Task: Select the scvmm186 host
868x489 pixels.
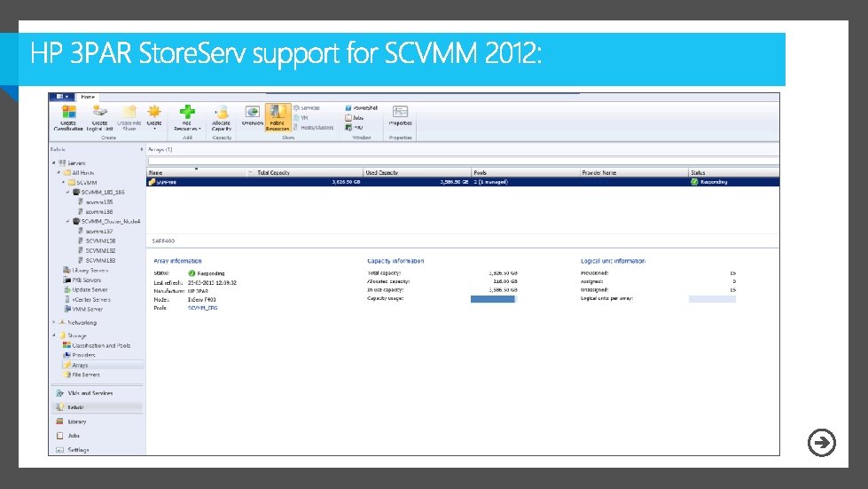Action: click(95, 211)
